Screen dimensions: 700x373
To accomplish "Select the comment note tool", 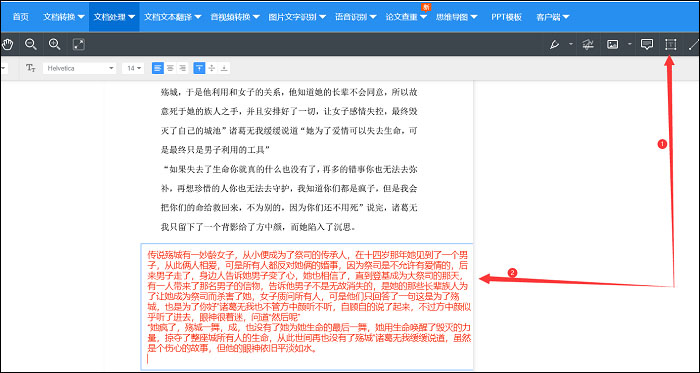I will tap(647, 44).
